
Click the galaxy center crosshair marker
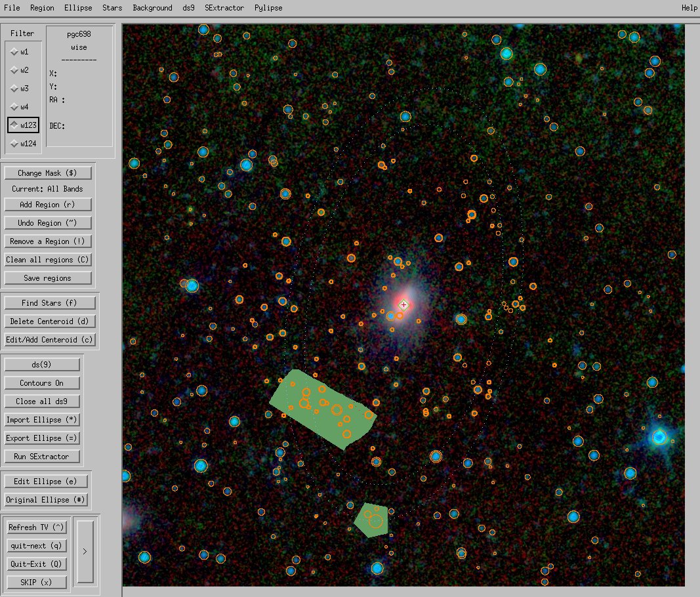click(403, 305)
